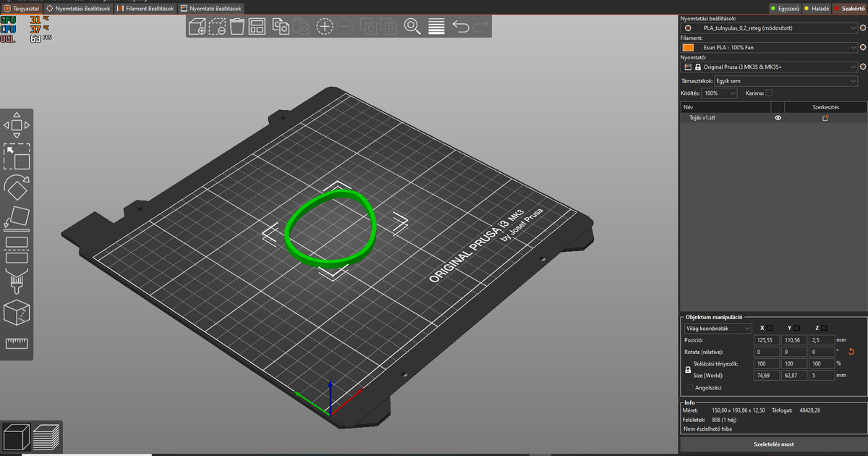Click the orange filament color swatch
This screenshot has height=456, width=868.
(x=686, y=46)
